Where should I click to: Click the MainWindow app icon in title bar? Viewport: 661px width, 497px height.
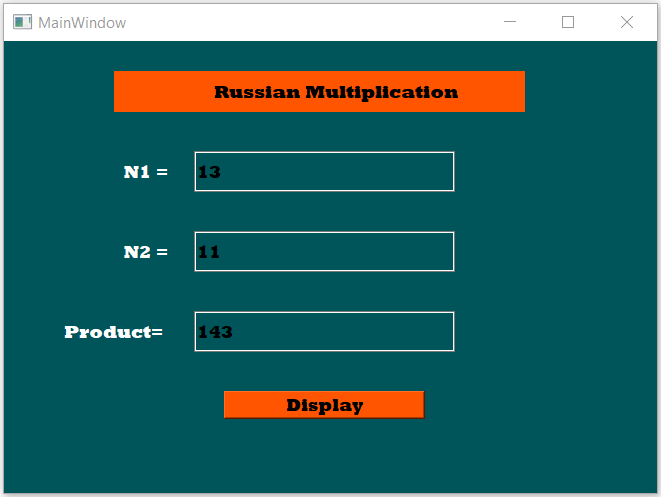22,22
